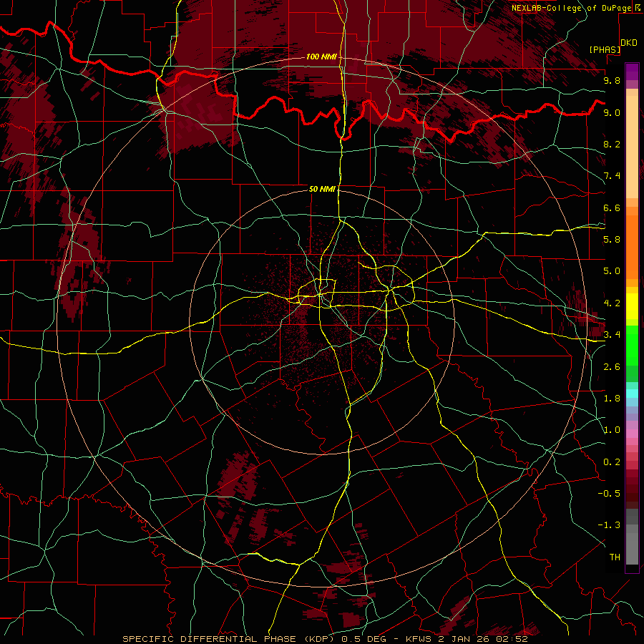Click the pink band of the color scale
The image size is (644, 644).
pyautogui.click(x=632, y=434)
